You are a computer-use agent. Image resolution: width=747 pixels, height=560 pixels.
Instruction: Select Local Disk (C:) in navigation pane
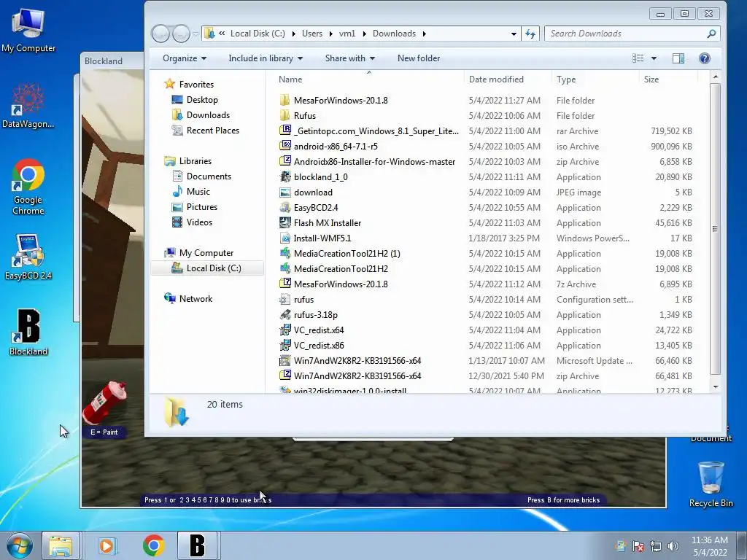pyautogui.click(x=206, y=268)
